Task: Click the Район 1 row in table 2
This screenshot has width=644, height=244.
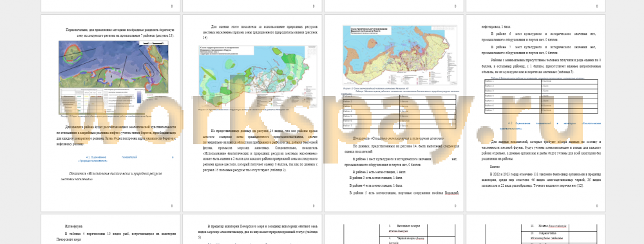Action: (399, 97)
